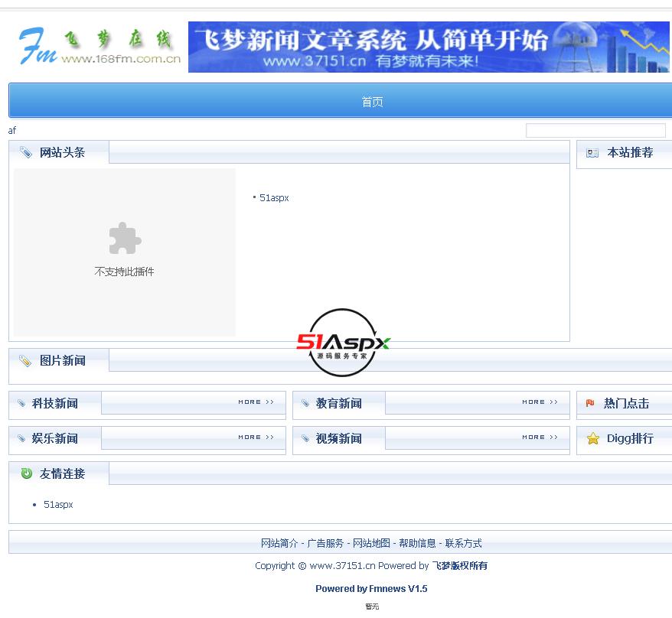The width and height of the screenshot is (672, 618).
Task: Click the af text below navigation
Action: pos(12,130)
